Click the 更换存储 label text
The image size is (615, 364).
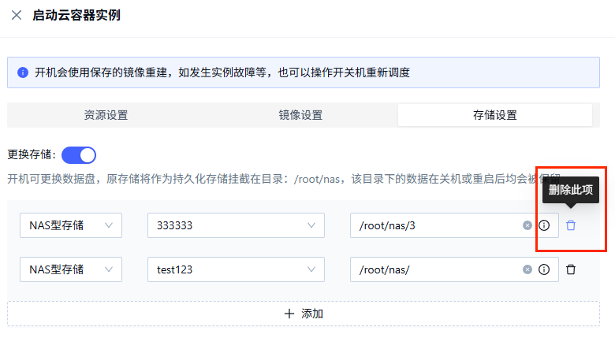(30, 154)
